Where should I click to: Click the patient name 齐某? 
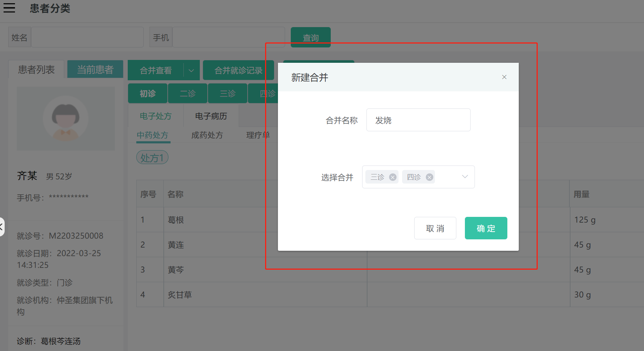coord(27,175)
